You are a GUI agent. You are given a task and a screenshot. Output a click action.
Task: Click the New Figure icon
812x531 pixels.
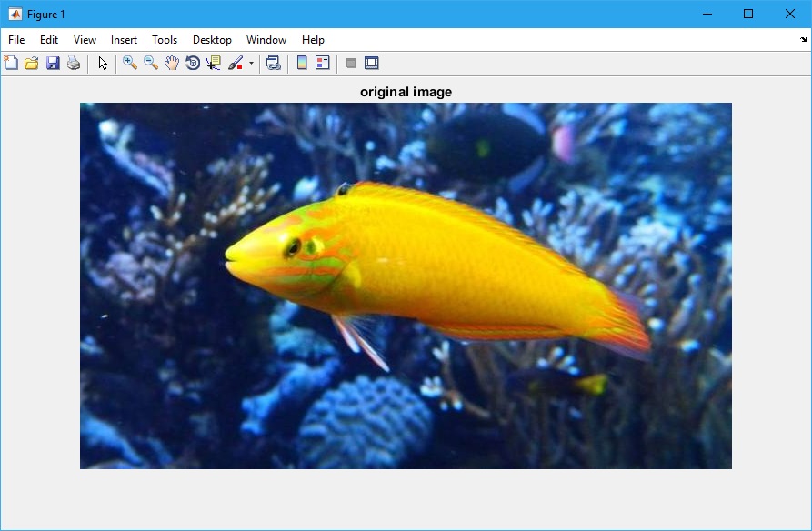[11, 63]
